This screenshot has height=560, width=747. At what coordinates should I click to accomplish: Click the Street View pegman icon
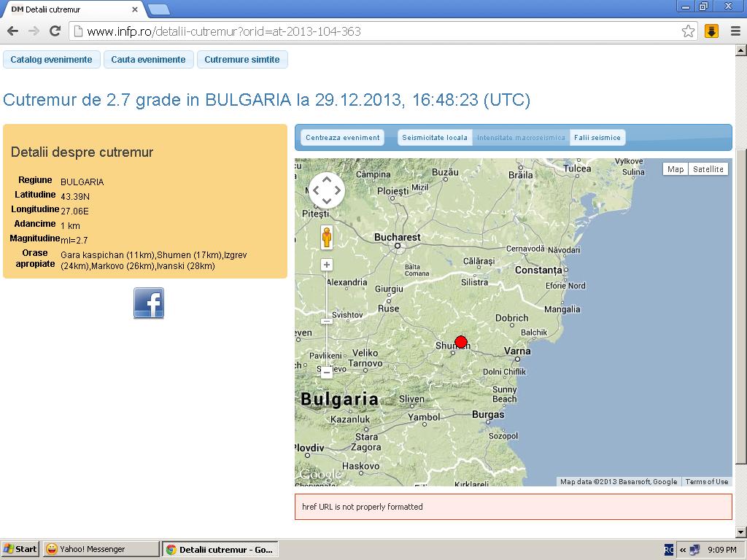pos(327,237)
